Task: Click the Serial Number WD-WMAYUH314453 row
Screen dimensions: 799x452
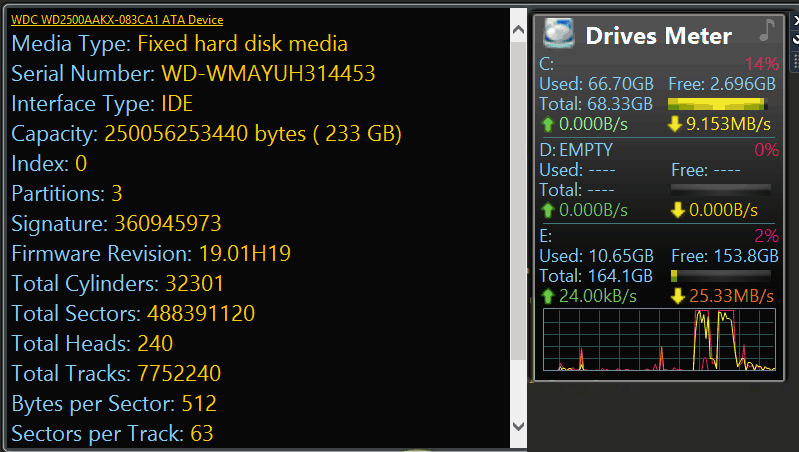Action: (x=193, y=74)
